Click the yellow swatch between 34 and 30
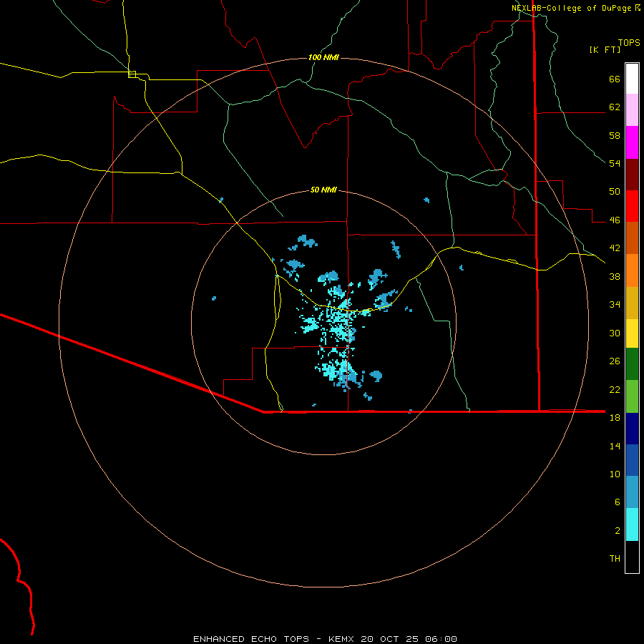 click(632, 333)
